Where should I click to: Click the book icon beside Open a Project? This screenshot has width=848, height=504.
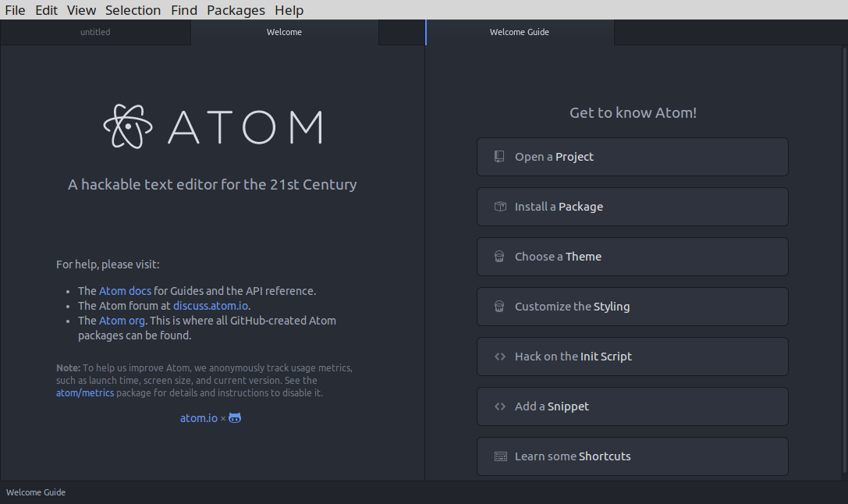499,157
